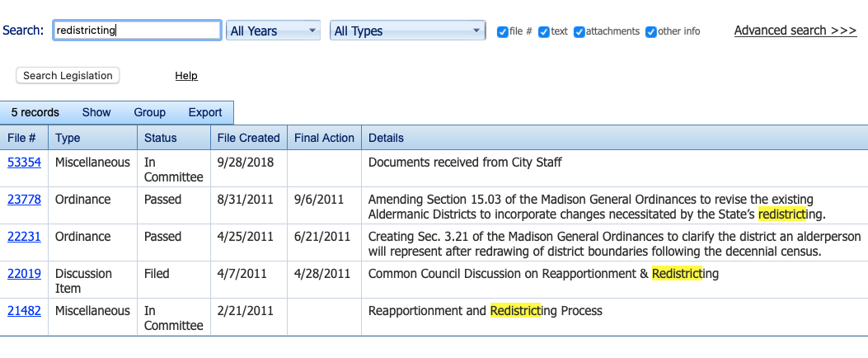This screenshot has height=358, width=868.
Task: Toggle the other info checkbox
Action: click(x=651, y=32)
